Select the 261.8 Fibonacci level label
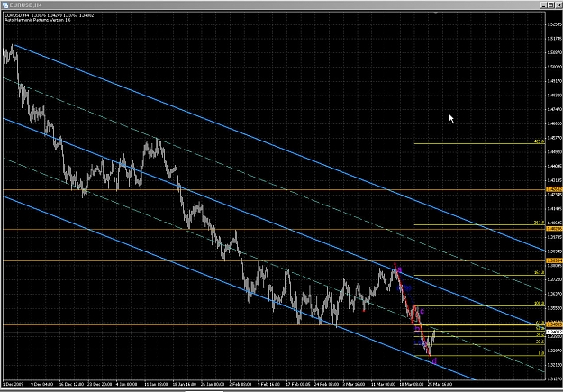 540,223
